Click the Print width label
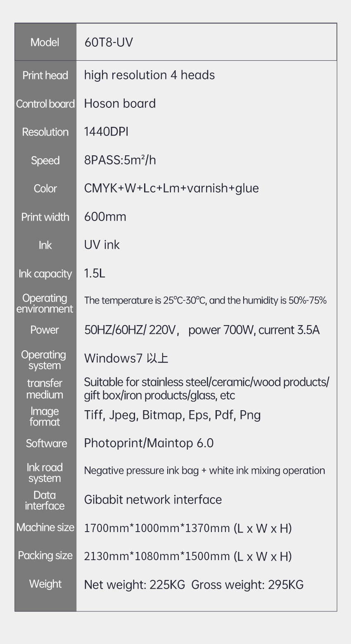Screen dimensions: 351x644 [x=45, y=217]
